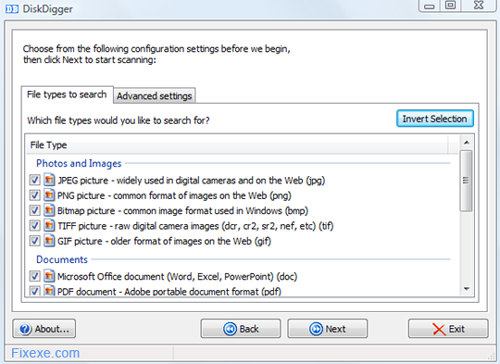Select the PNG picture row text
The image size is (500, 364).
point(174,195)
